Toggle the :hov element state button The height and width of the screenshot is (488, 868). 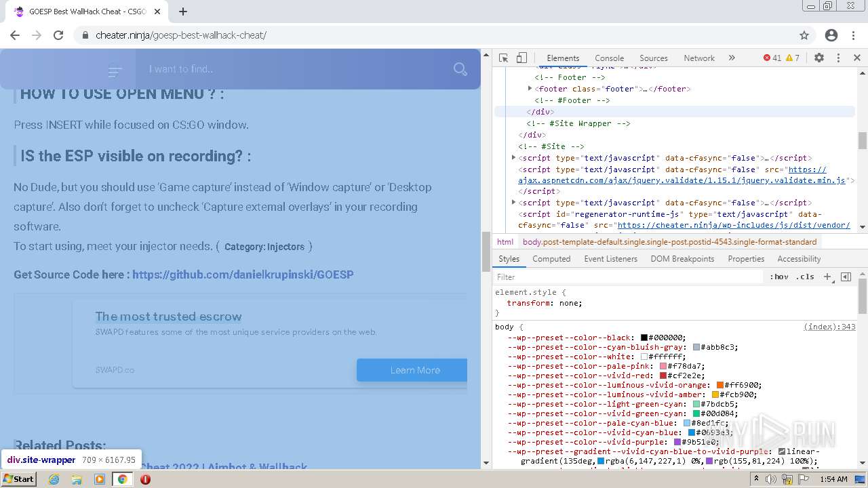779,277
